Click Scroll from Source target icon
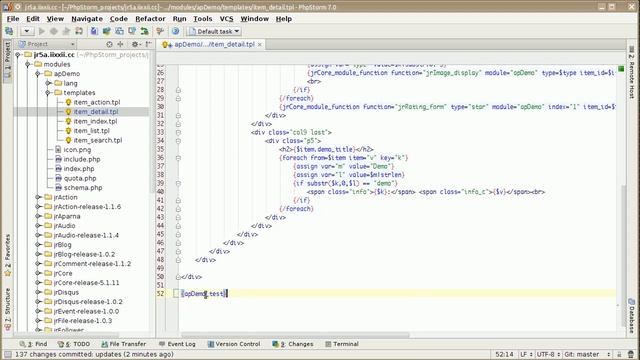640x360 pixels. coord(109,44)
